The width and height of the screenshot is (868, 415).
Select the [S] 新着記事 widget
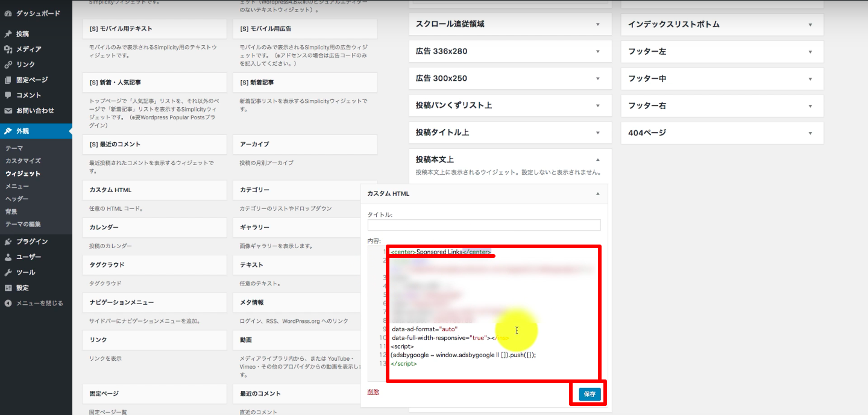pyautogui.click(x=305, y=83)
